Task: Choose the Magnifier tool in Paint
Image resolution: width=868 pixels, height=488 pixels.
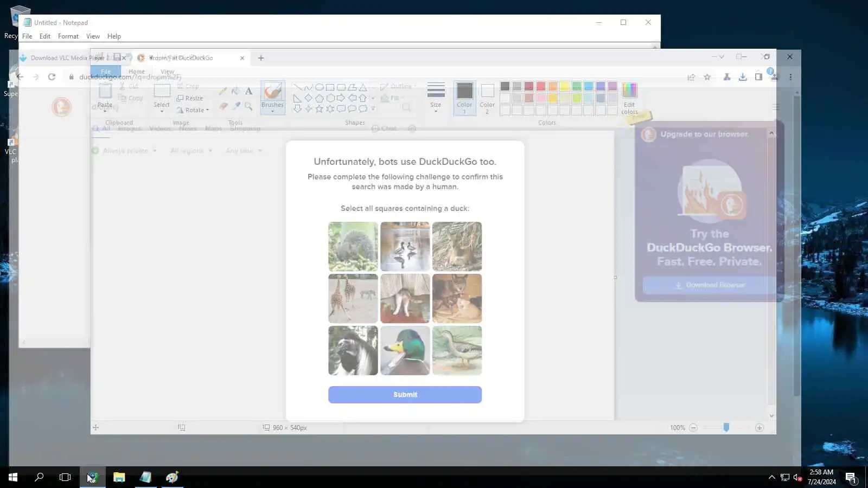Action: [x=248, y=106]
